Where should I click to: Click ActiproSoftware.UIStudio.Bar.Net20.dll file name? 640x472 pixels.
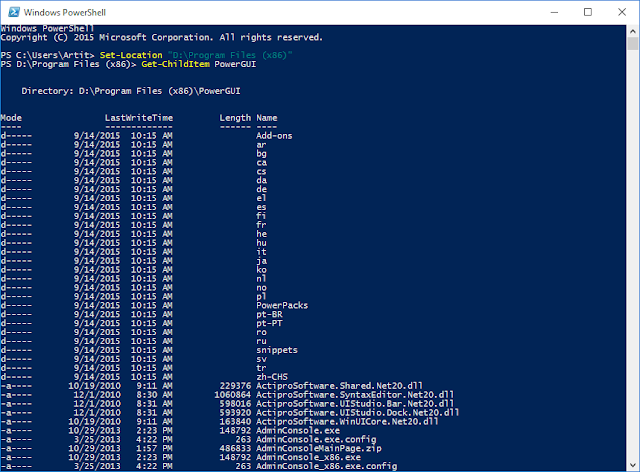pos(355,404)
